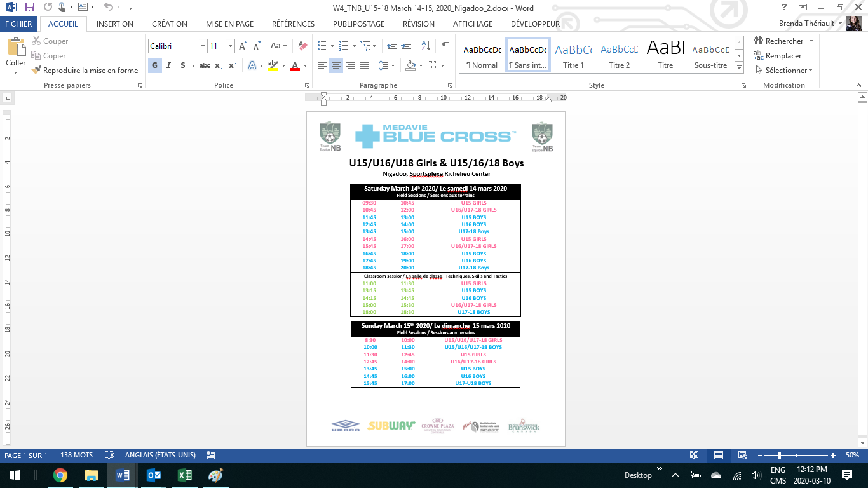
Task: Increase the paragraph indent
Action: pos(406,46)
